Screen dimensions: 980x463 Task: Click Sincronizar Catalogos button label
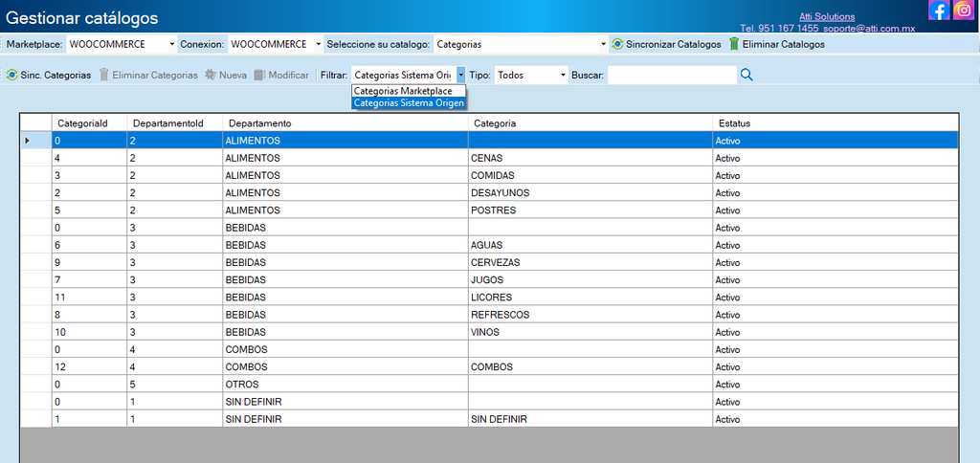673,45
